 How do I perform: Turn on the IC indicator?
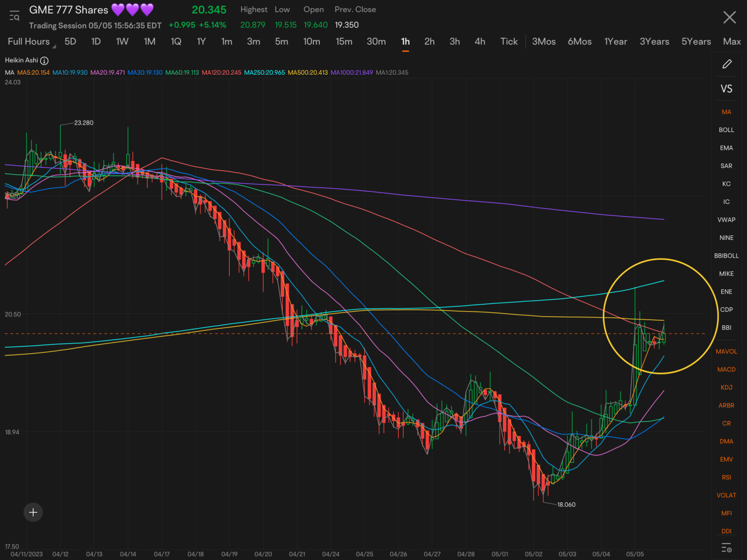726,202
